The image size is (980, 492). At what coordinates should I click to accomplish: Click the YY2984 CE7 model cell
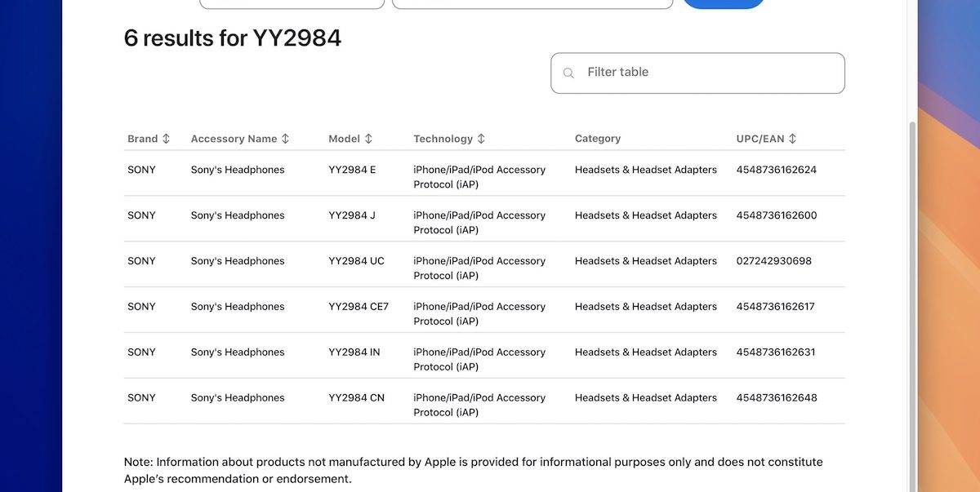[359, 307]
